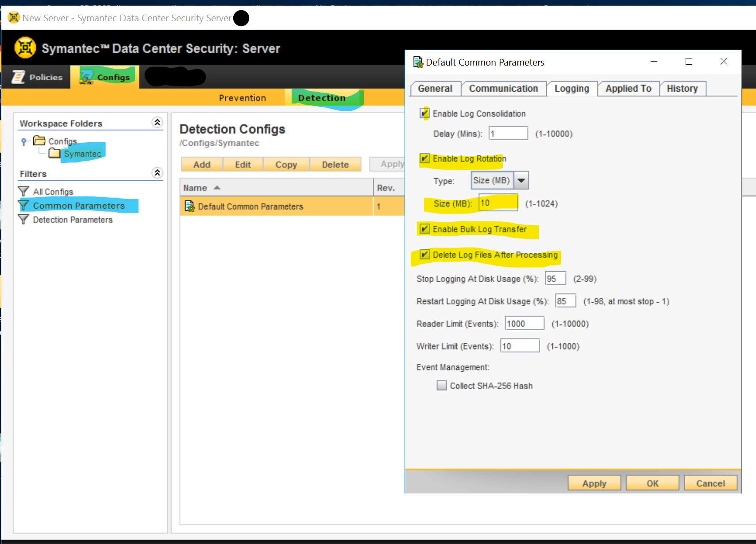Click the Symantec logo in header
The height and width of the screenshot is (544, 756).
[x=25, y=48]
